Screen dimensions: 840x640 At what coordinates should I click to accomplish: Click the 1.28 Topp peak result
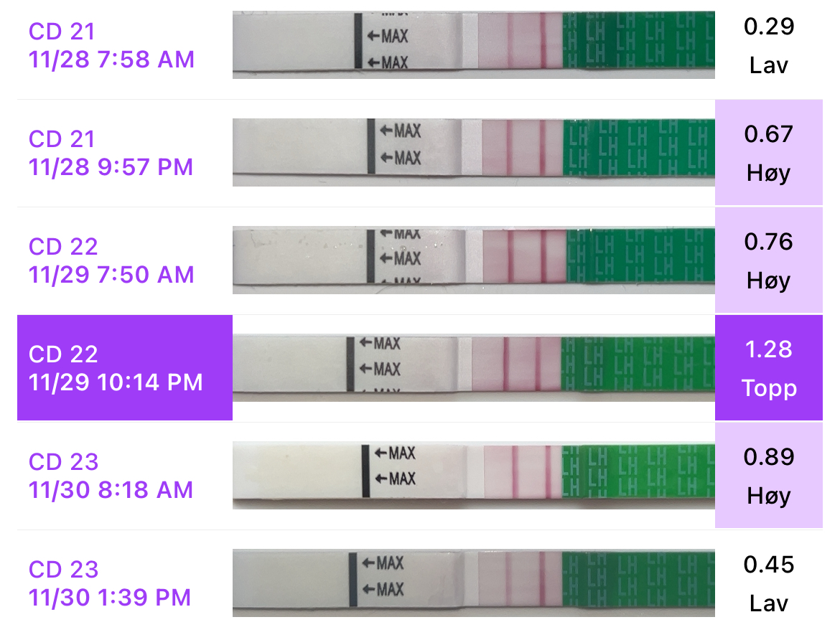coord(768,367)
